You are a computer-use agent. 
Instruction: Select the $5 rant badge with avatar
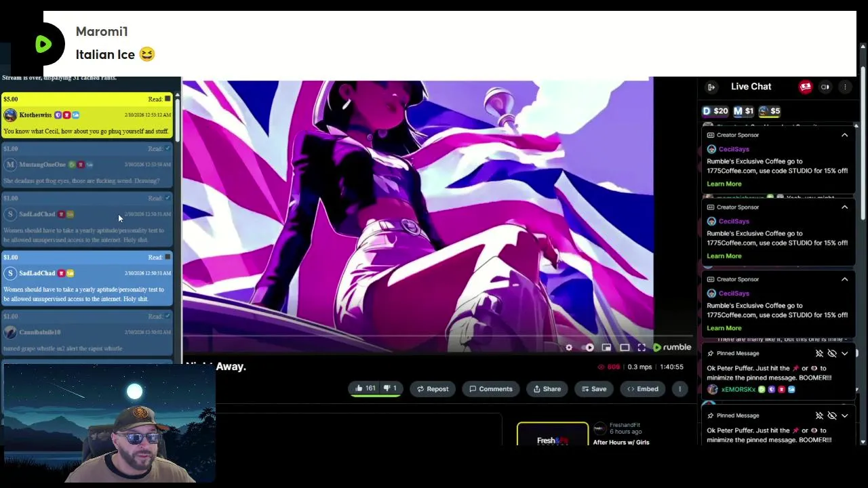click(x=770, y=111)
